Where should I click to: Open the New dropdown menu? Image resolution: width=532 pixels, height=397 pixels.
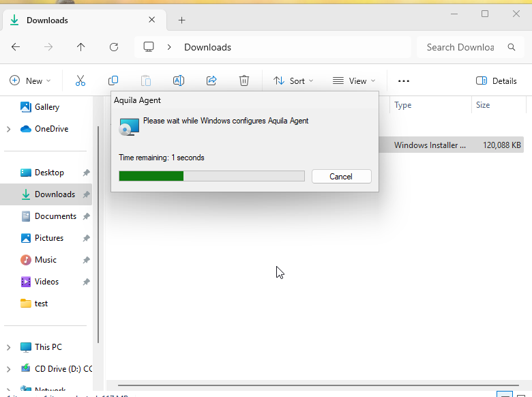click(x=30, y=80)
